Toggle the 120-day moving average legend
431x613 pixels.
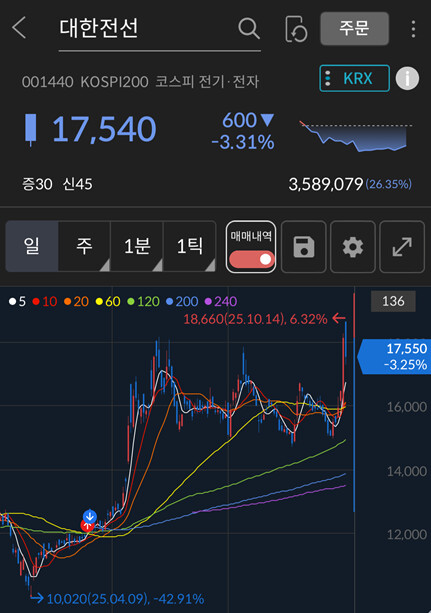pyautogui.click(x=143, y=301)
